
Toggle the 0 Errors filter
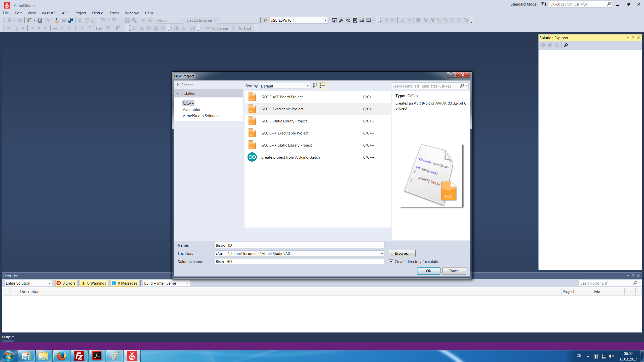tap(66, 283)
